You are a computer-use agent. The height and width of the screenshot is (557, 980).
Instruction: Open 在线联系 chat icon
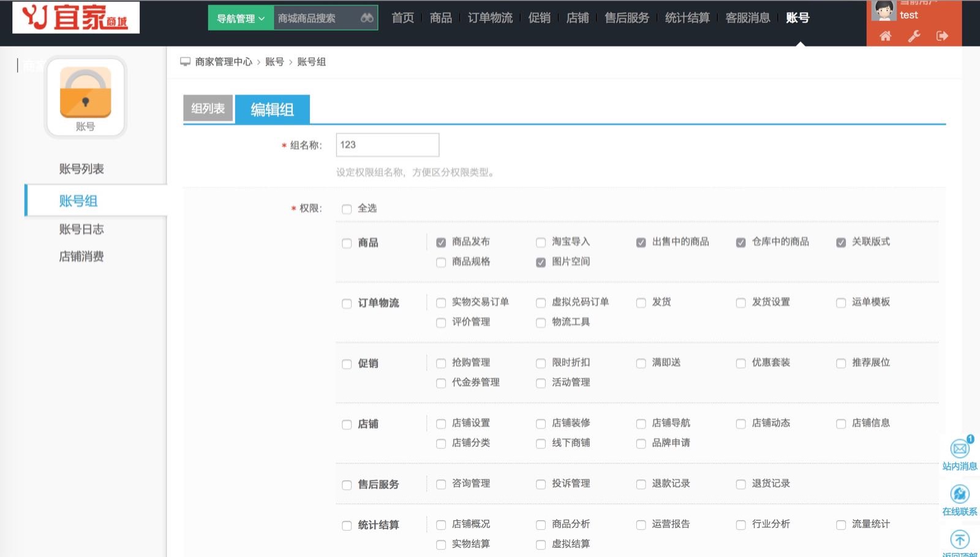tap(959, 494)
